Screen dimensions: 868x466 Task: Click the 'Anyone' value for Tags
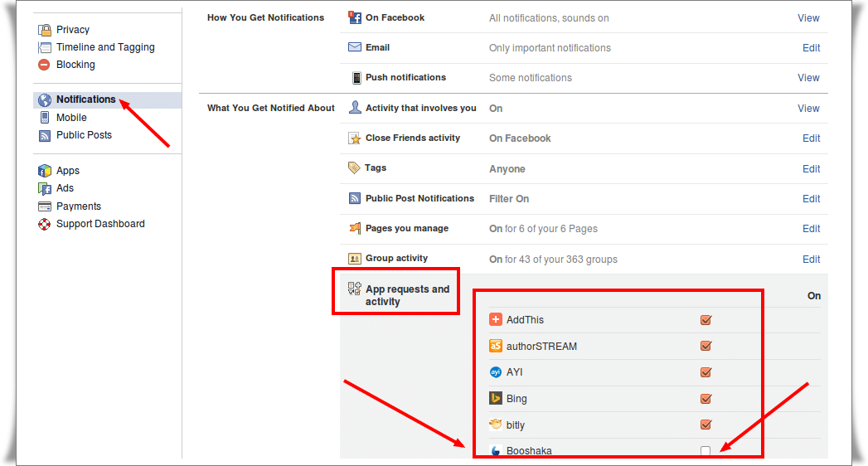click(x=507, y=169)
